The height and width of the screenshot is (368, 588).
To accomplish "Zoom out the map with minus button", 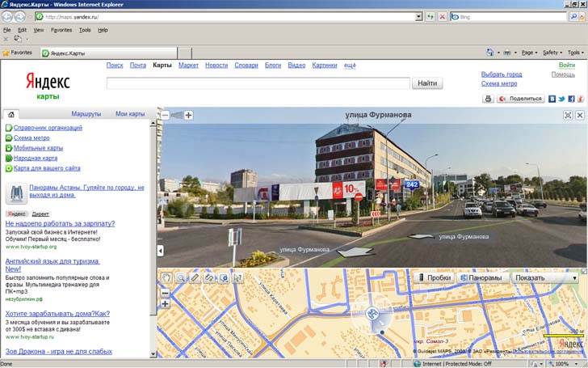I will tap(165, 294).
